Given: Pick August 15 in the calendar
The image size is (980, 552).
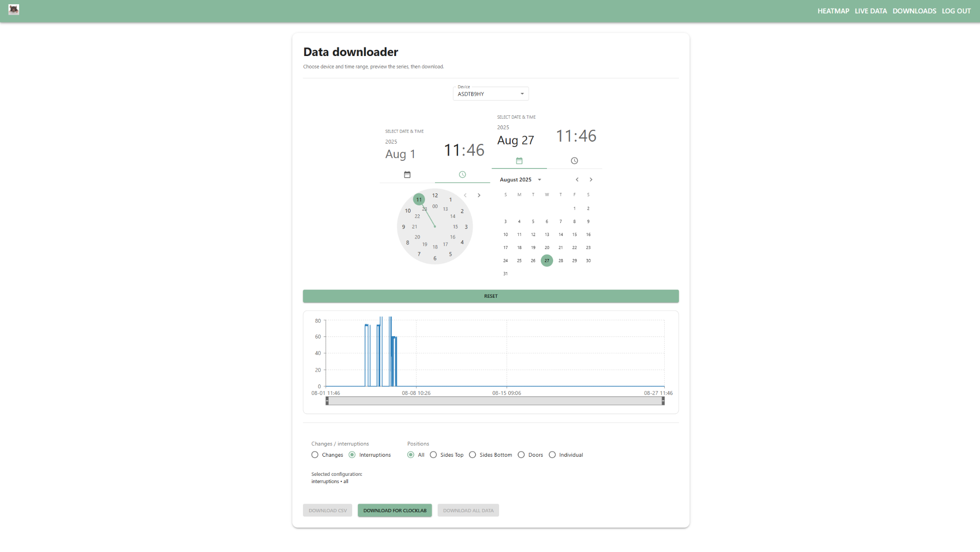Looking at the screenshot, I should [x=574, y=235].
